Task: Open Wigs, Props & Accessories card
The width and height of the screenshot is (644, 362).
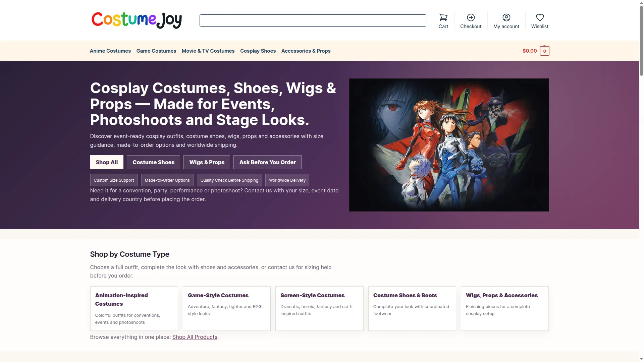Action: tap(504, 308)
